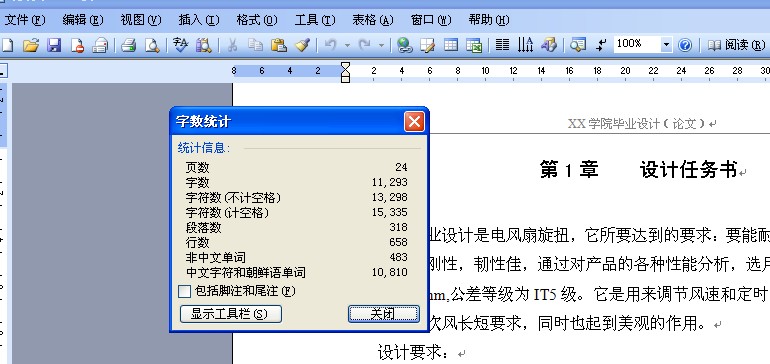Open the 插入(I) menu
This screenshot has height=364, width=770.
tap(199, 20)
